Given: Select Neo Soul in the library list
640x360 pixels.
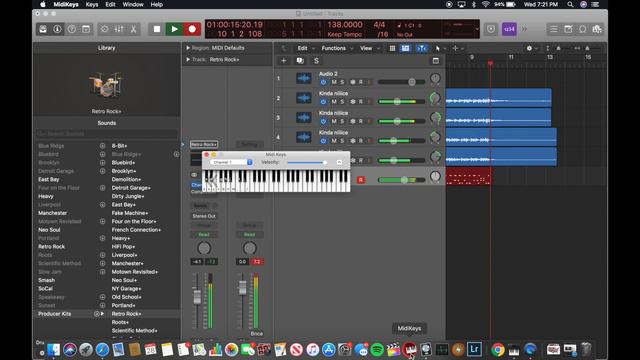Looking at the screenshot, I should click(49, 230).
